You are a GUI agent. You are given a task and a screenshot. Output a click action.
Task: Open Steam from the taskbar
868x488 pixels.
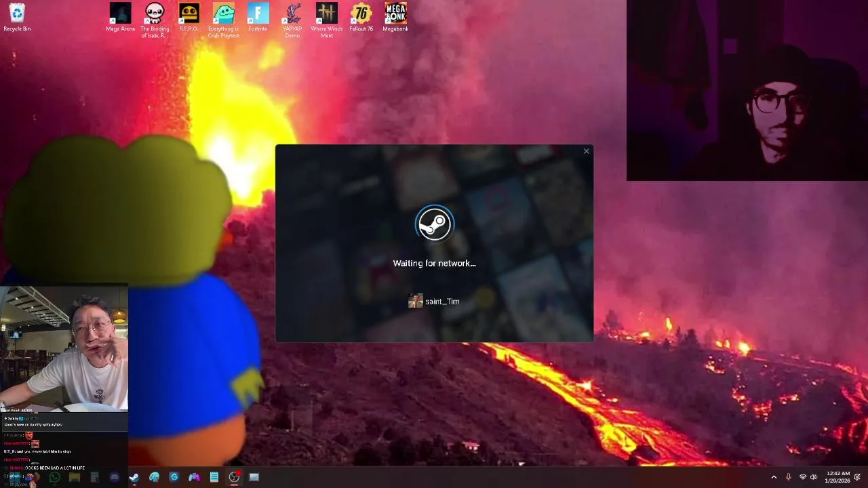(134, 477)
